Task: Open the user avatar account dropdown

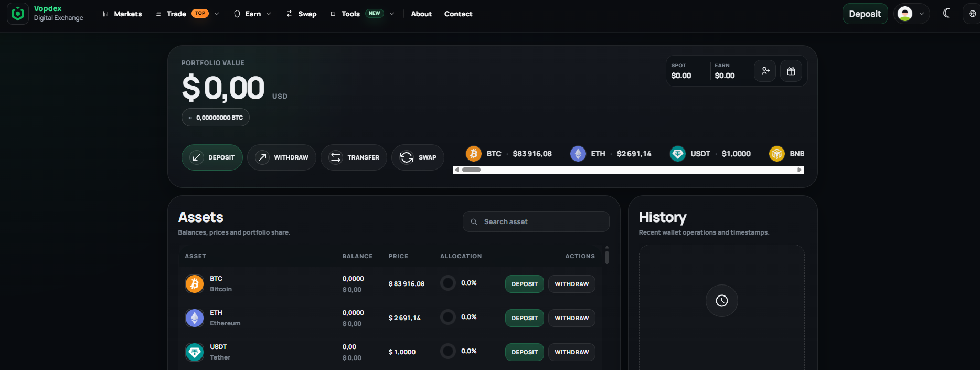Action: pos(912,14)
